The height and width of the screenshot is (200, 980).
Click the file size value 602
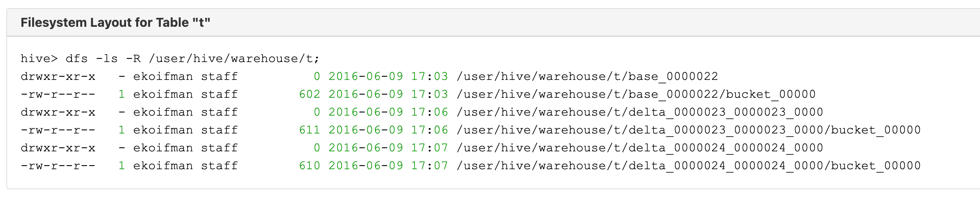tap(310, 95)
